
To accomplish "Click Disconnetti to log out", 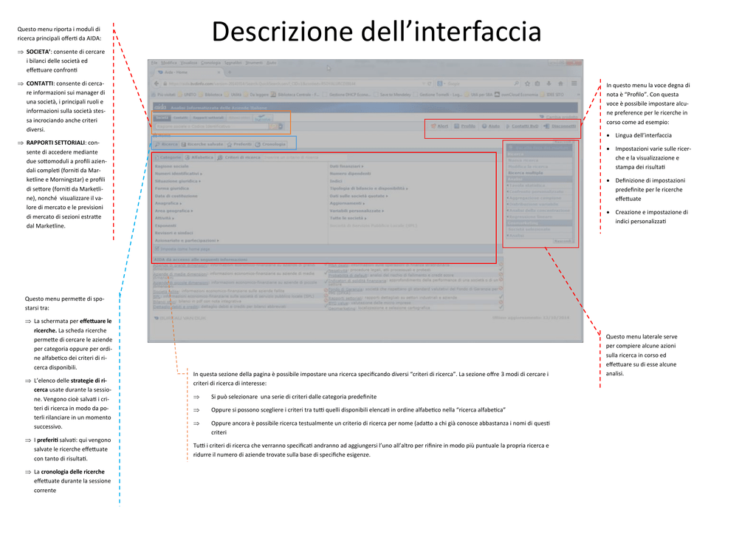I will tap(560, 126).
